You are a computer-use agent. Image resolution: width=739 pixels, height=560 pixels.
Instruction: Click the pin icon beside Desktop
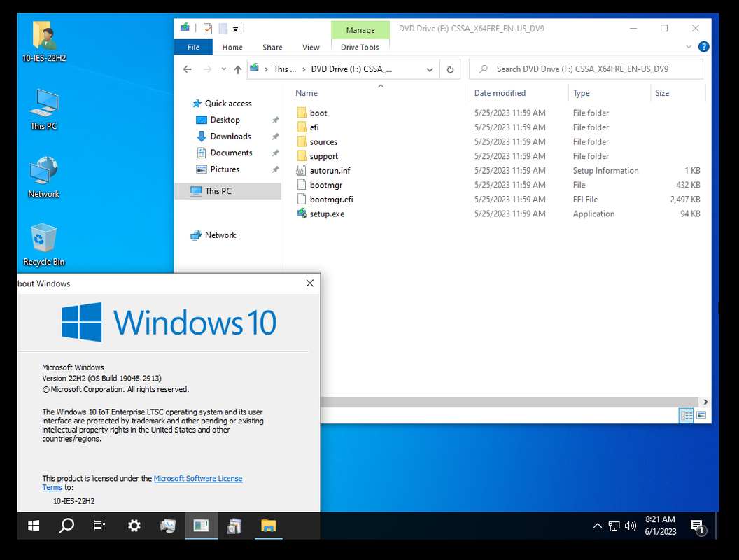[x=275, y=120]
